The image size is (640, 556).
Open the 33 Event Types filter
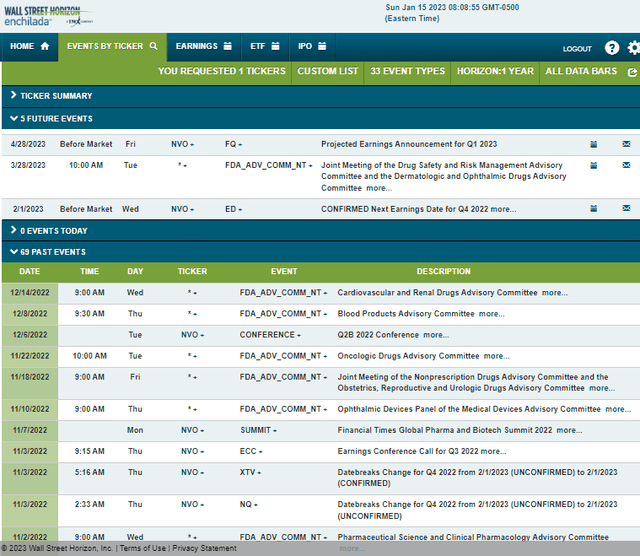(x=407, y=71)
